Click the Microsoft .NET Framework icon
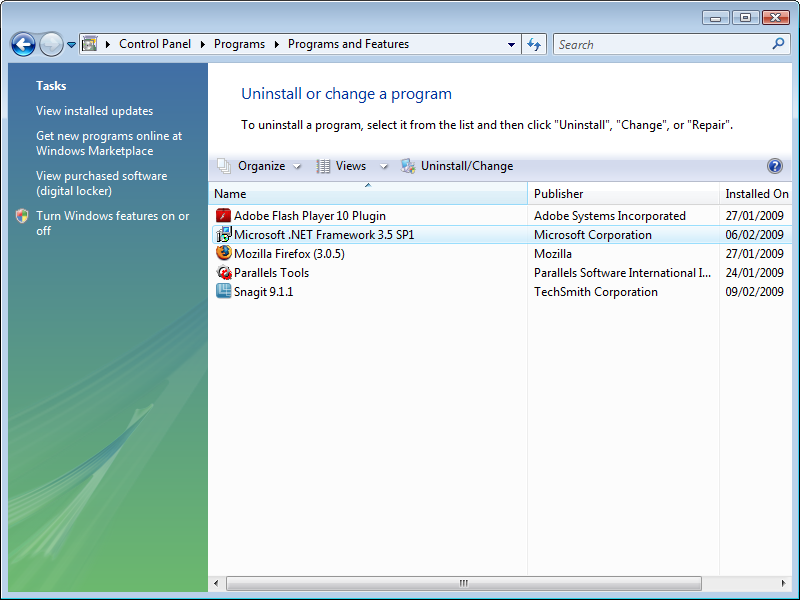This screenshot has height=600, width=800. point(223,235)
